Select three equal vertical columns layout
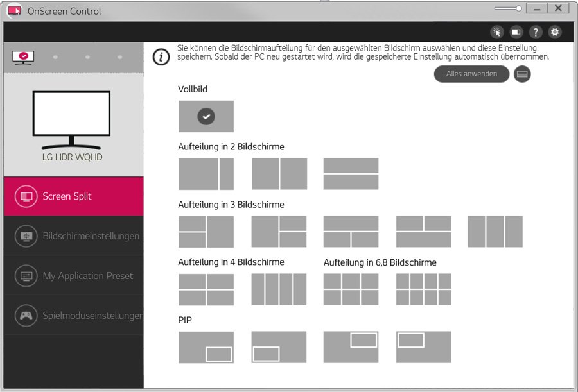 coord(495,232)
